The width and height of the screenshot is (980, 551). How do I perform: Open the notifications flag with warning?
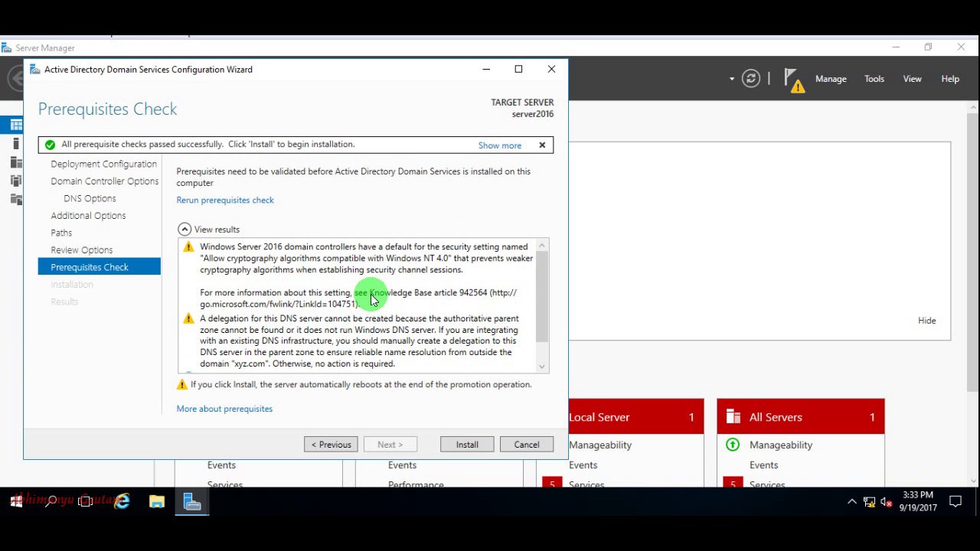795,80
